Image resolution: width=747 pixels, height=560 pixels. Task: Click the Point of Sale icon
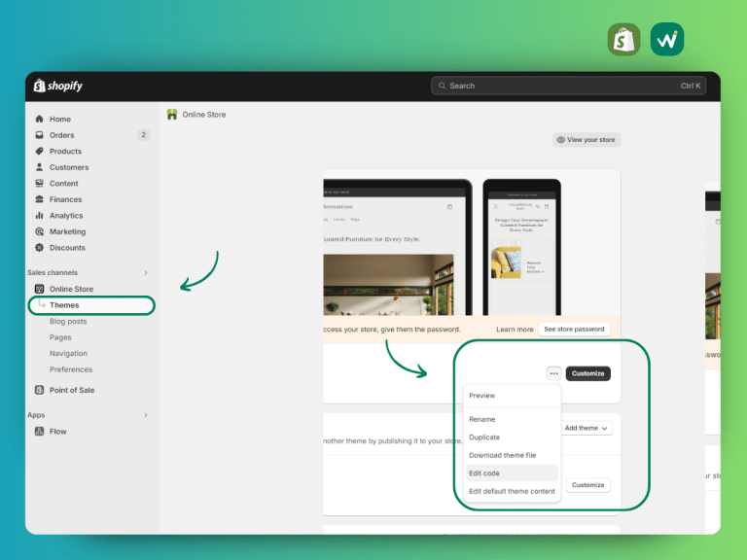40,390
